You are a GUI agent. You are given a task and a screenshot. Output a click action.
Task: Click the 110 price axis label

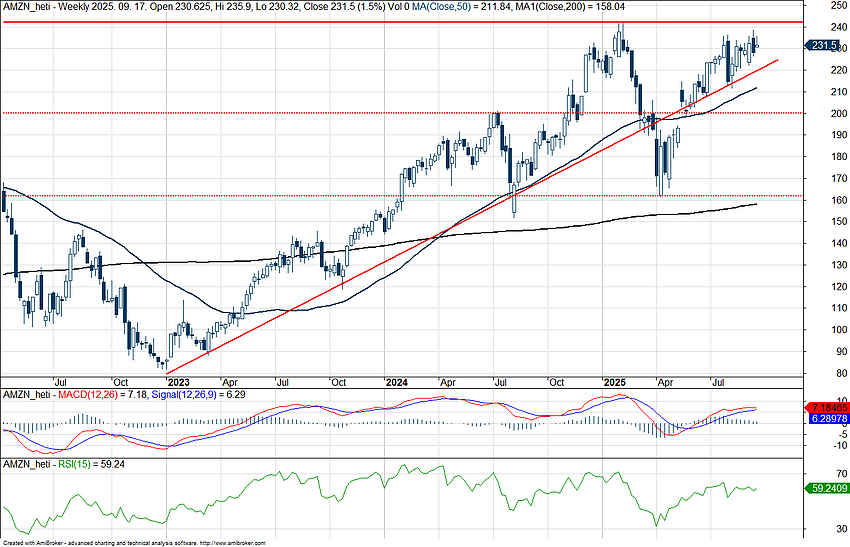(839, 308)
